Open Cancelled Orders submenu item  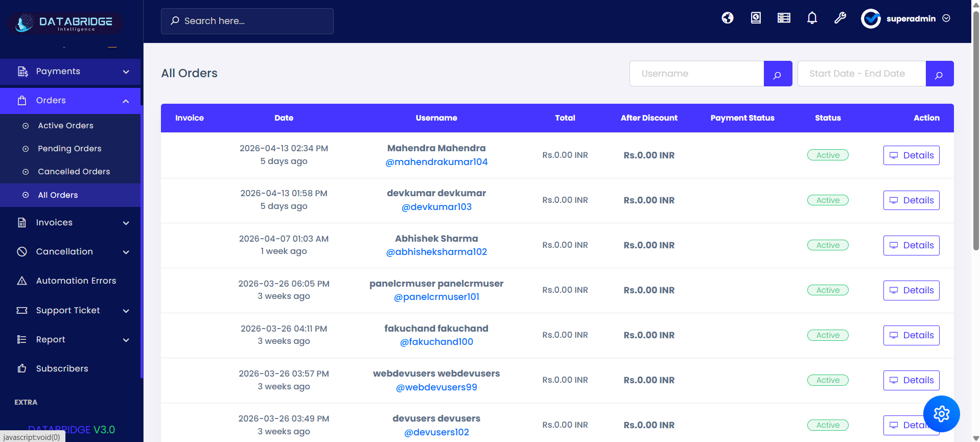click(70, 172)
